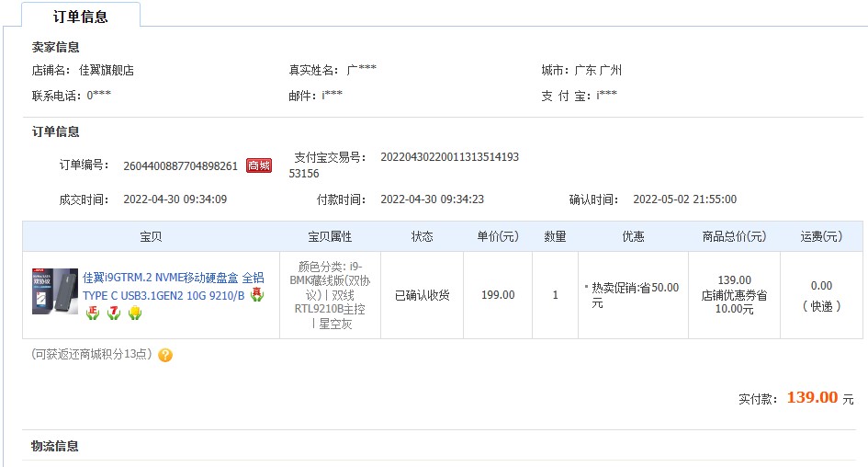Select order number 2604400887704898261
Screen dimensions: 868x467
180,165
